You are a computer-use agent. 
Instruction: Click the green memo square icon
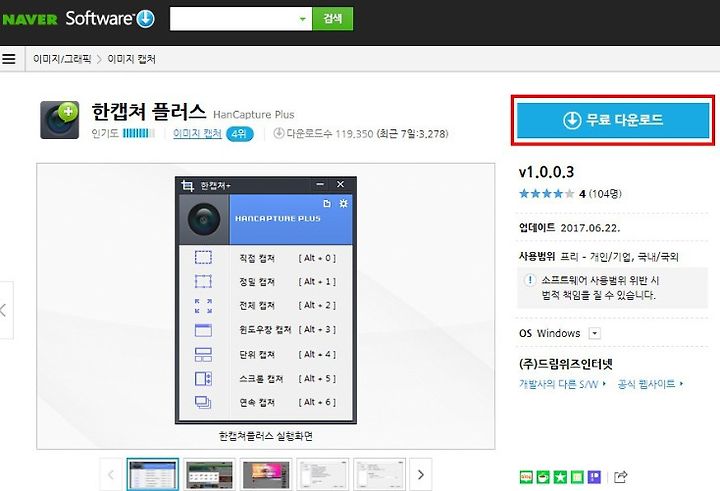(577, 477)
